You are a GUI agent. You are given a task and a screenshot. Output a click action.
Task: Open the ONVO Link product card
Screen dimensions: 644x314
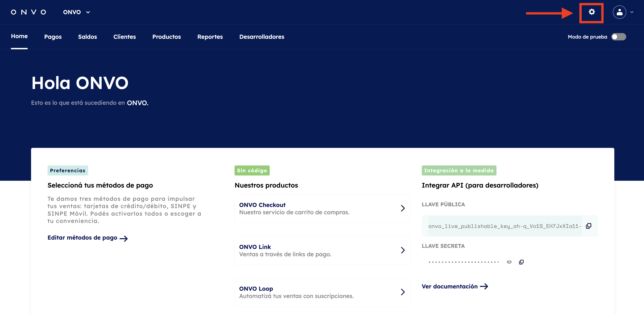[x=322, y=250]
